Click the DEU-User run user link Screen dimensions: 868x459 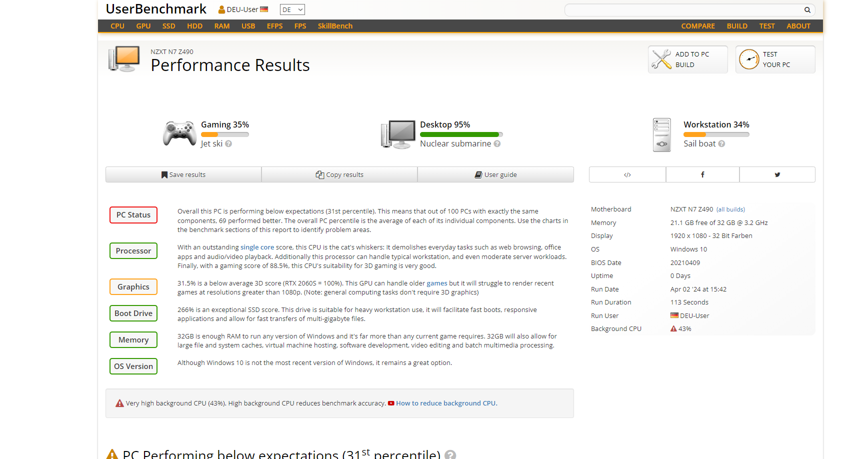[x=694, y=316]
